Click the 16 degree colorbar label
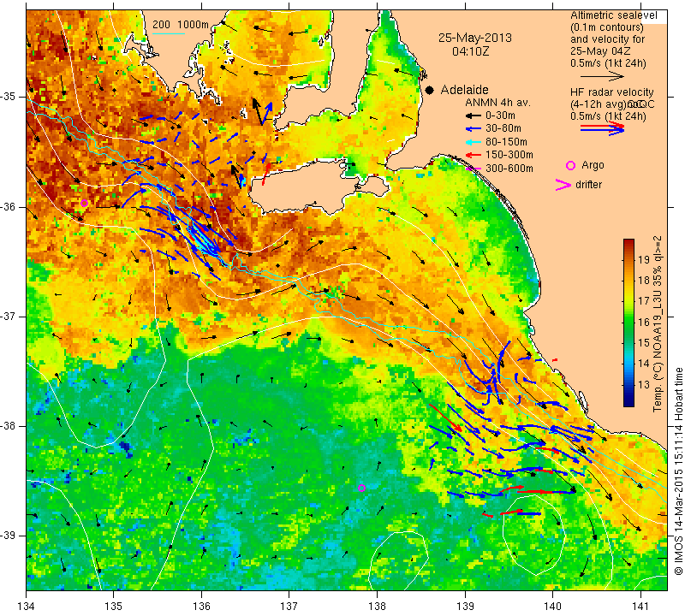685x616 pixels. tap(644, 323)
